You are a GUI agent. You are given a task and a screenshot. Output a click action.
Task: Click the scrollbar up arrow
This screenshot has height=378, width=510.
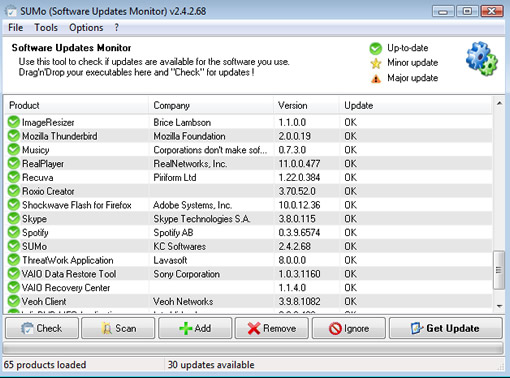tap(499, 103)
